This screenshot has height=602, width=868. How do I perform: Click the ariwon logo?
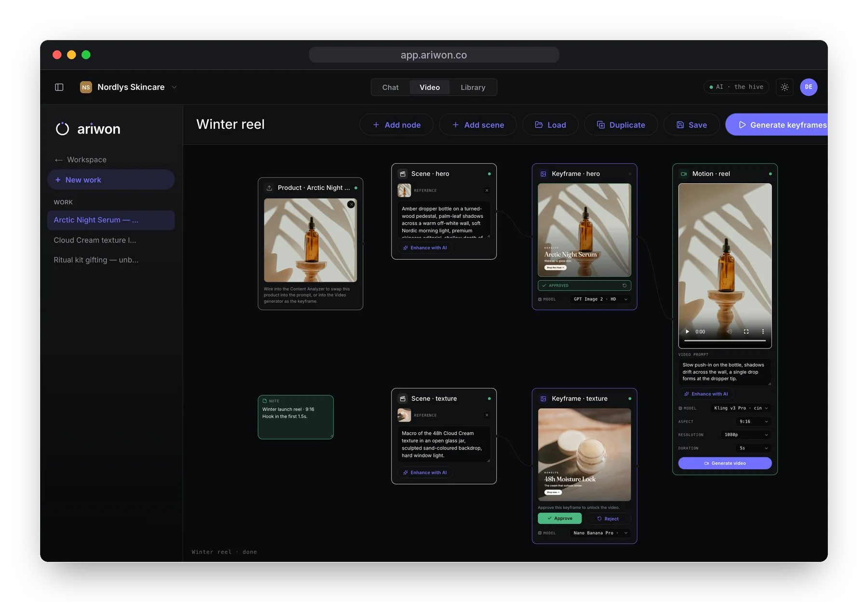click(88, 129)
